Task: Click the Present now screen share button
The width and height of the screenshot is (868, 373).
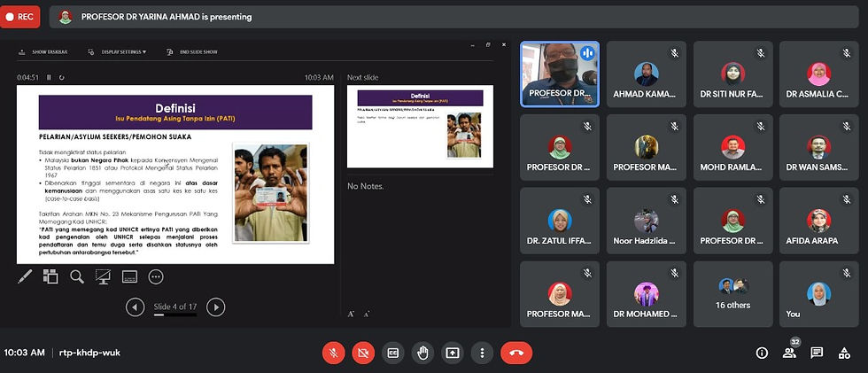Action: point(453,353)
